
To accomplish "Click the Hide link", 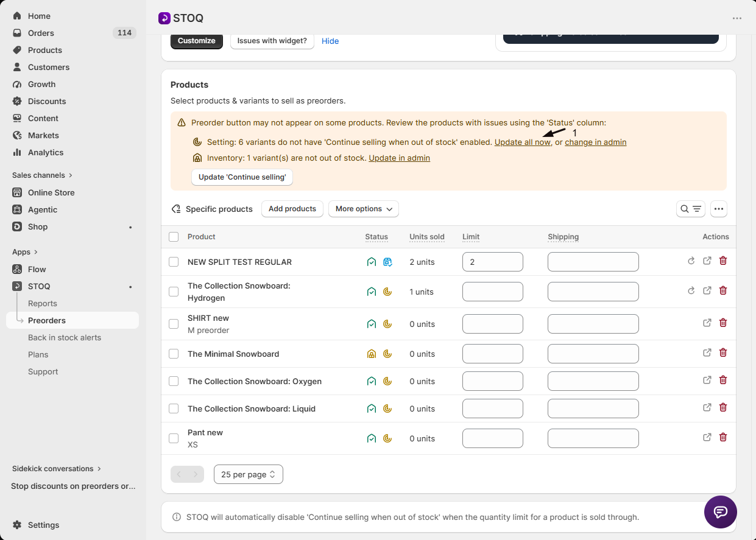I will coord(330,41).
